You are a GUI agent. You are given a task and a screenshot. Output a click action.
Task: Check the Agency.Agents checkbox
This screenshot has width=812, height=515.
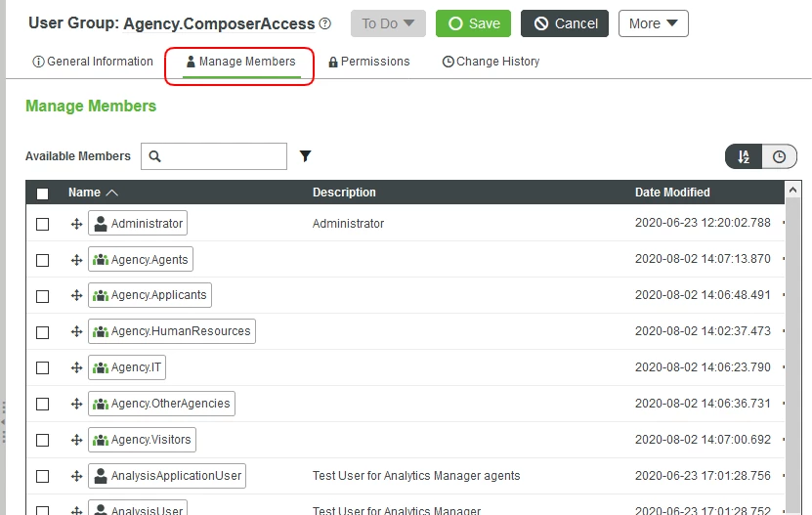point(42,260)
